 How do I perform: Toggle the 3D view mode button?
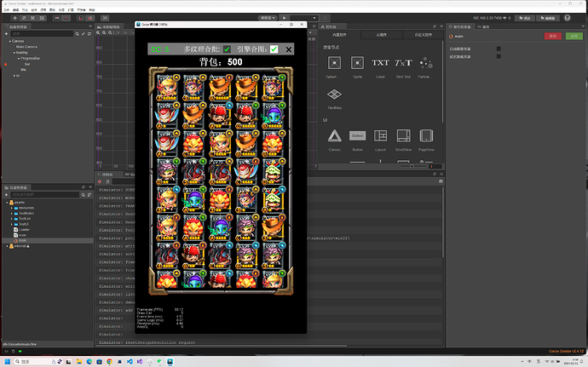(105, 18)
